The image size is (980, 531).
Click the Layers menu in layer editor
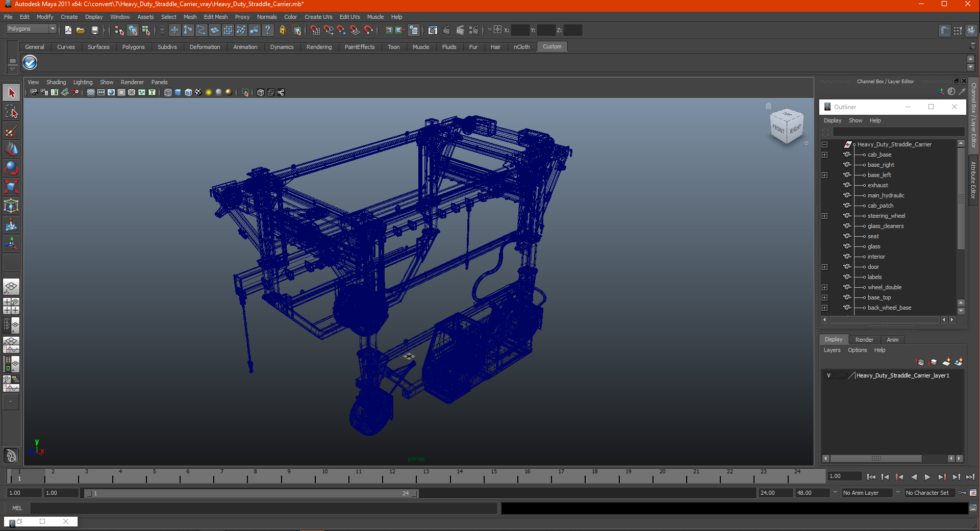click(832, 350)
